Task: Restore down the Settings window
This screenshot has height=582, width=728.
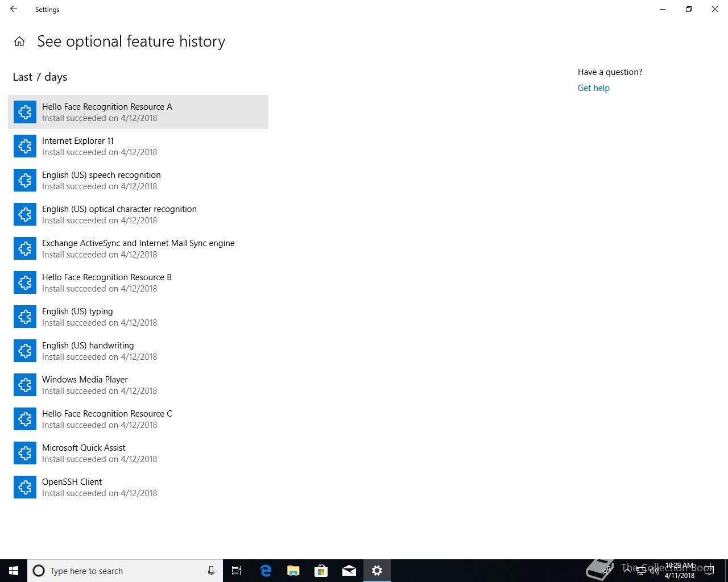Action: point(689,9)
